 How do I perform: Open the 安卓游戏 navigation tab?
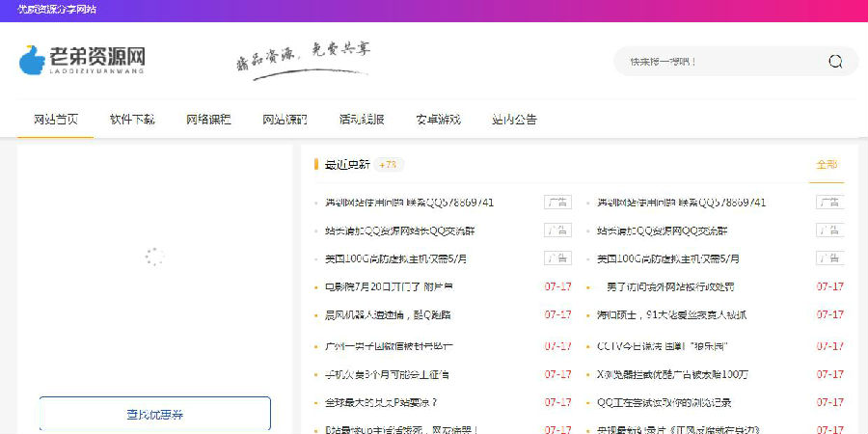coord(438,120)
